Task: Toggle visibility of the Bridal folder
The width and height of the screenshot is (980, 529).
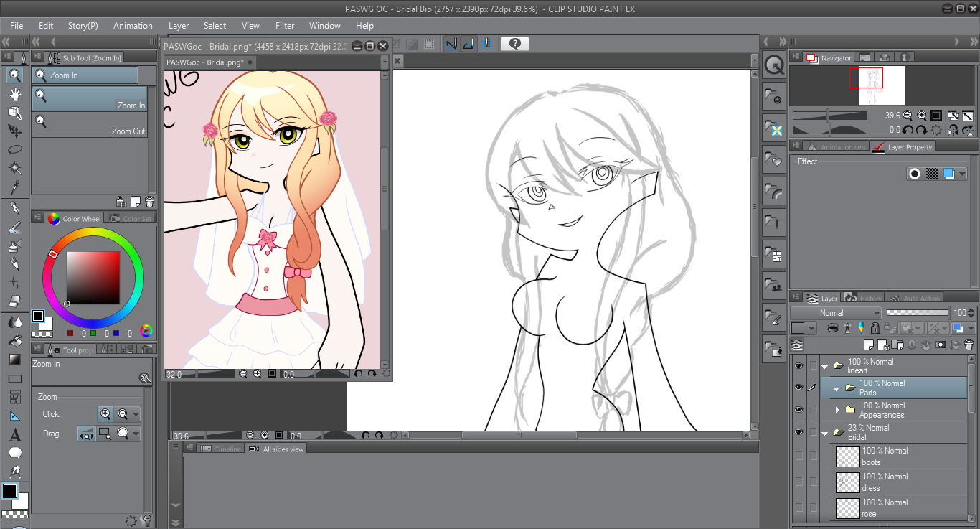Action: point(798,432)
